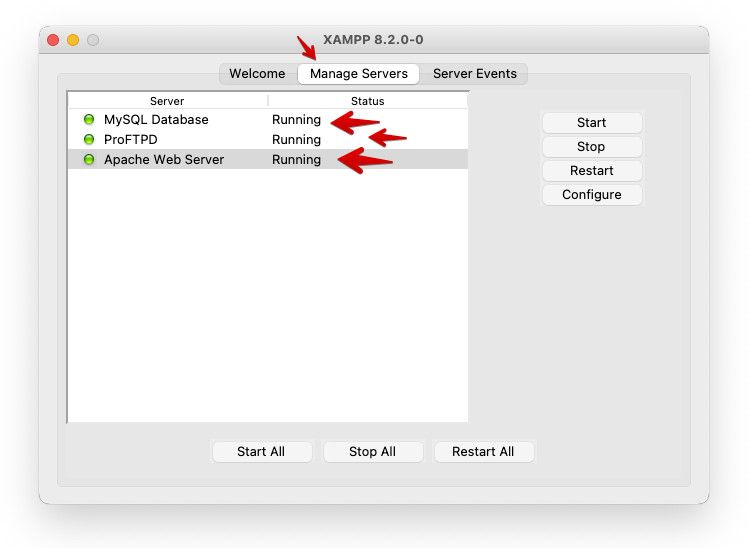749x548 pixels.
Task: Open Configure for the selected server
Action: coord(592,194)
